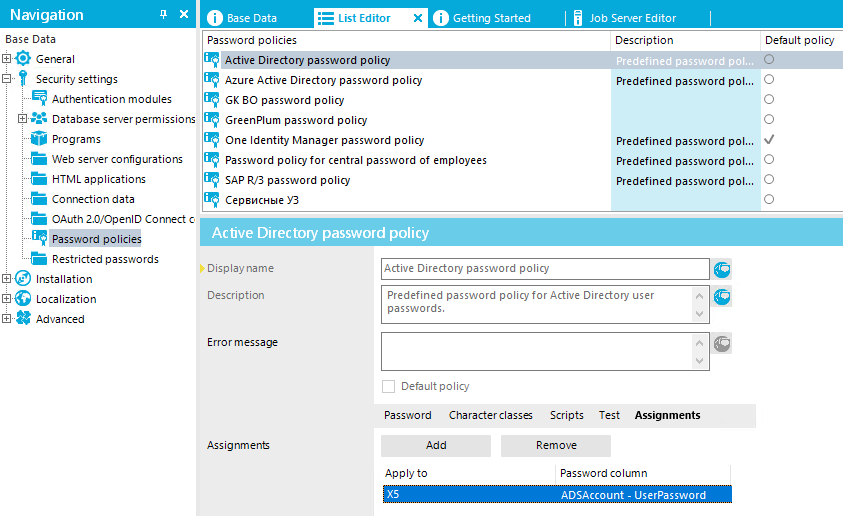Select default policy radio for GK BO password policy
The width and height of the screenshot is (843, 516).
pyautogui.click(x=769, y=100)
